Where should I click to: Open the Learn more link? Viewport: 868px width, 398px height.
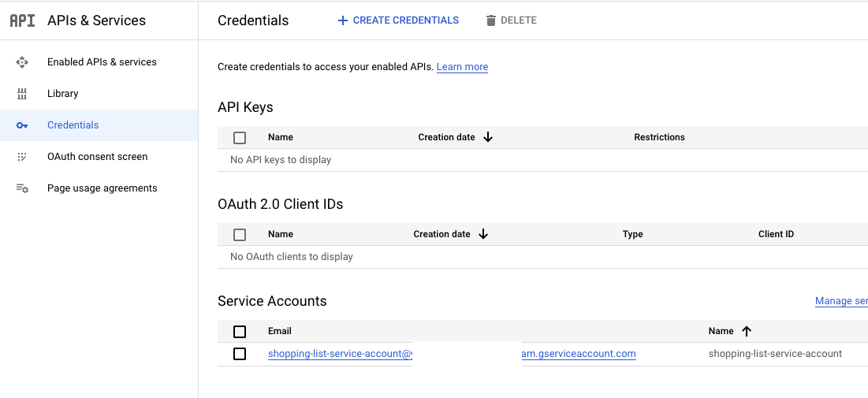(462, 67)
